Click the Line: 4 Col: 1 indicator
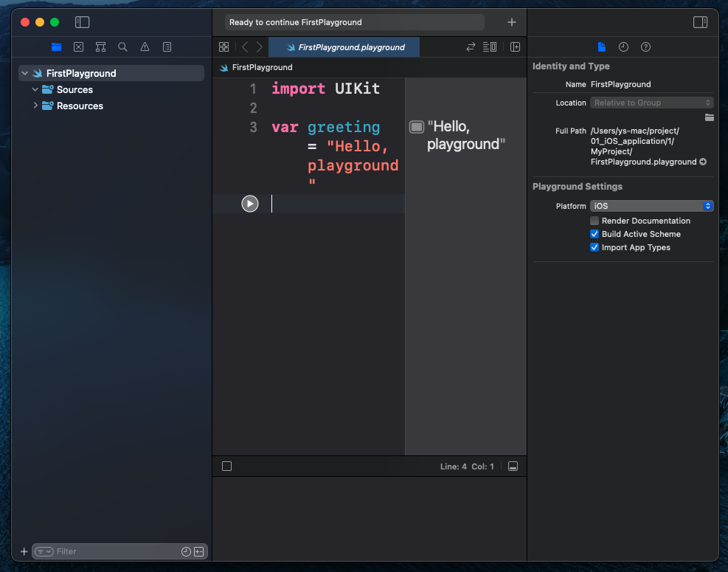The width and height of the screenshot is (728, 572). click(x=467, y=466)
